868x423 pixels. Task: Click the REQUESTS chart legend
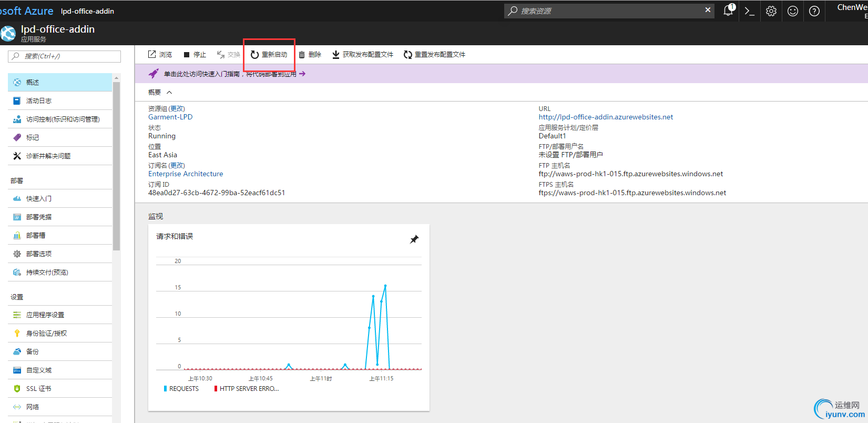point(181,389)
